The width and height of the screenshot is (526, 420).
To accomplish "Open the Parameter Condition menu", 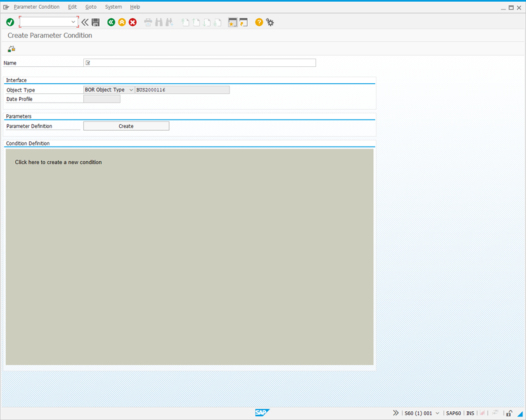I will click(36, 6).
